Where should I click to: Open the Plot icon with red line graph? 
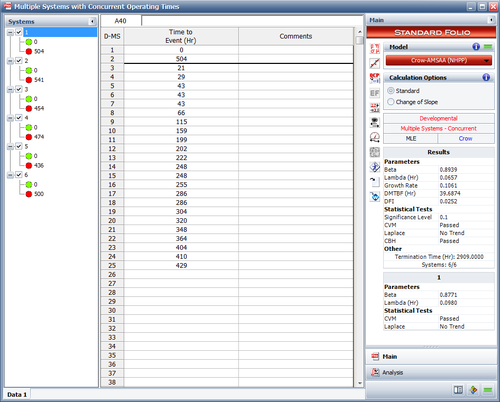pos(375,63)
